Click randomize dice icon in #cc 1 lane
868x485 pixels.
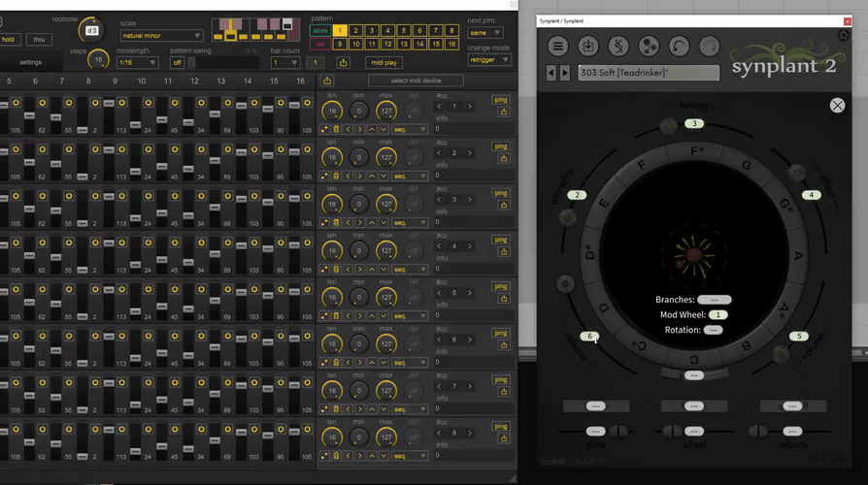(324, 129)
